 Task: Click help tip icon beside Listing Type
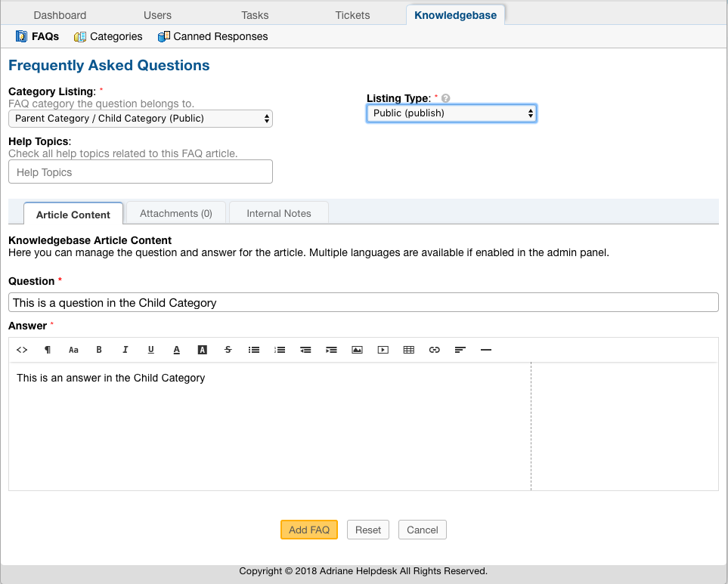tap(446, 98)
